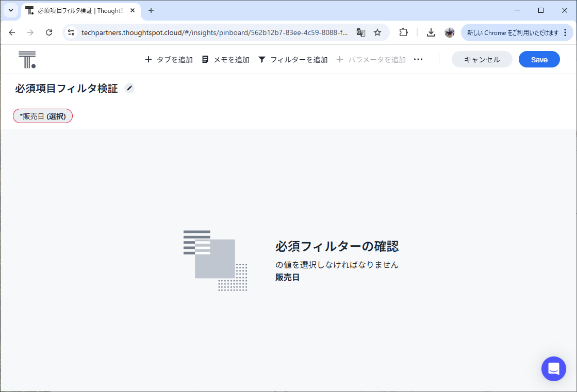Reload the page with the refresh icon
This screenshot has width=577, height=392.
pos(49,32)
